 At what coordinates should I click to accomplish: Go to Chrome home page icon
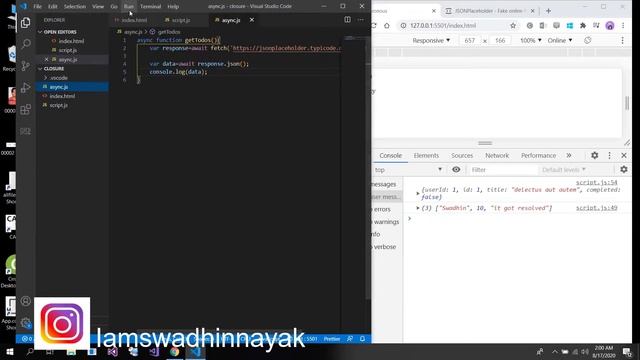click(387, 25)
